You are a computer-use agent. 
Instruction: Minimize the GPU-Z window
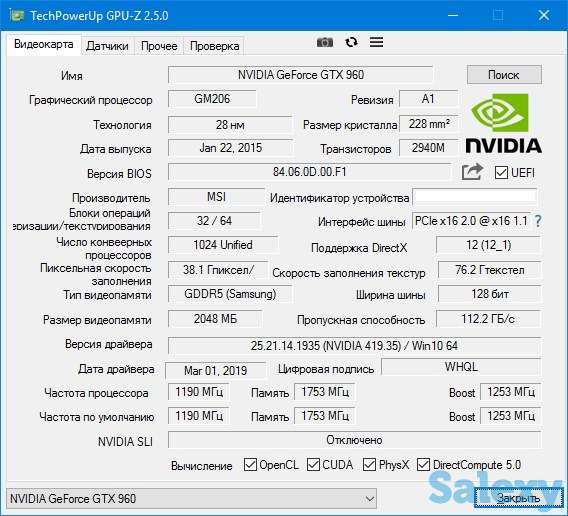(x=453, y=16)
